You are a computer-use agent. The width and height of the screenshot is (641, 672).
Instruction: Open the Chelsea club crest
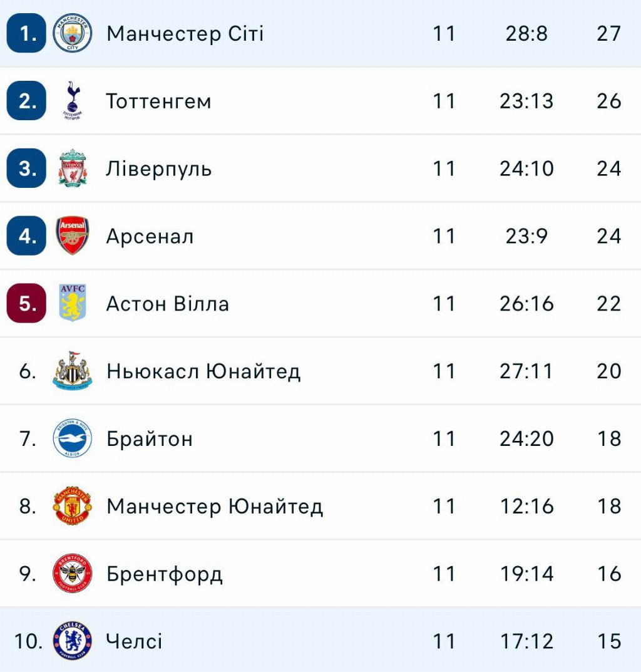tap(73, 641)
